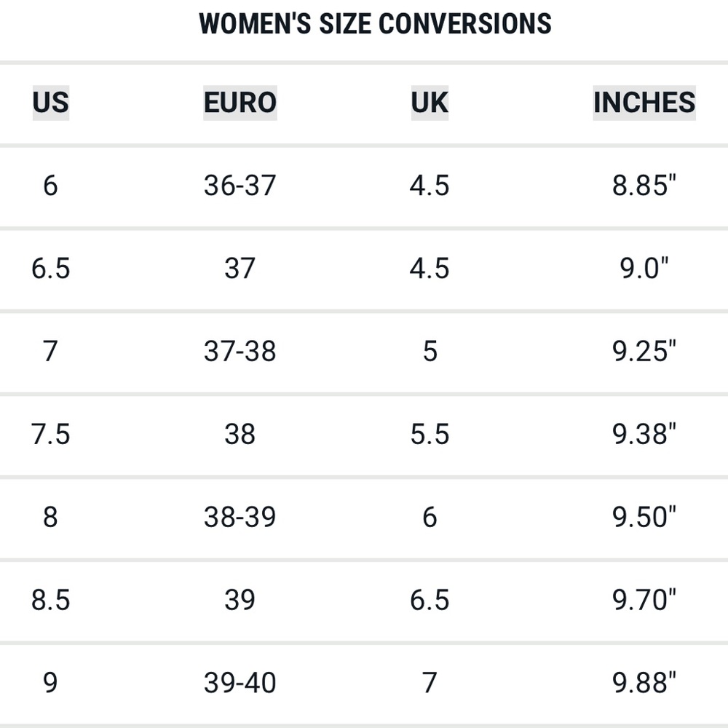728x728 pixels.
Task: Click the 9.88" inches value
Action: [x=644, y=683]
